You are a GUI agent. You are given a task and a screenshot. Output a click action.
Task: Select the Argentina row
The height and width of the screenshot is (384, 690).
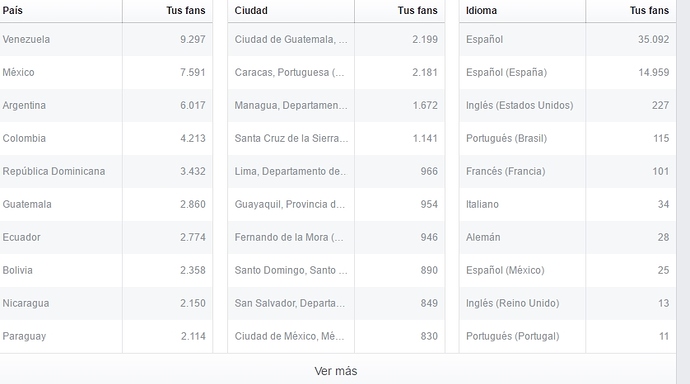point(106,105)
